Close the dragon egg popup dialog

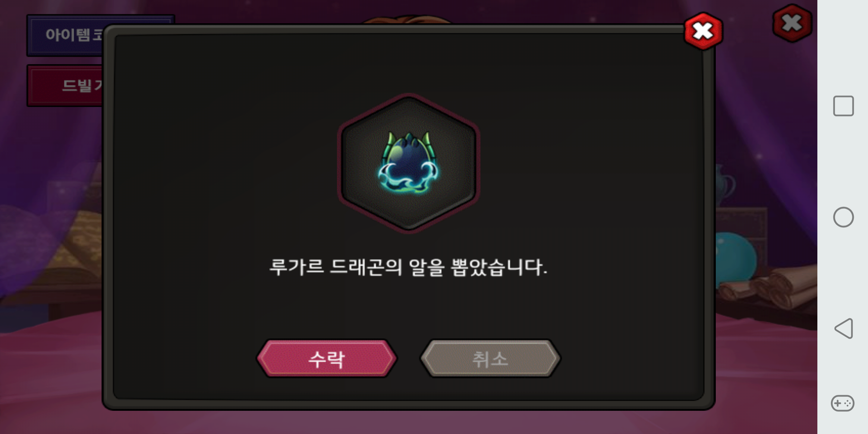tap(703, 31)
